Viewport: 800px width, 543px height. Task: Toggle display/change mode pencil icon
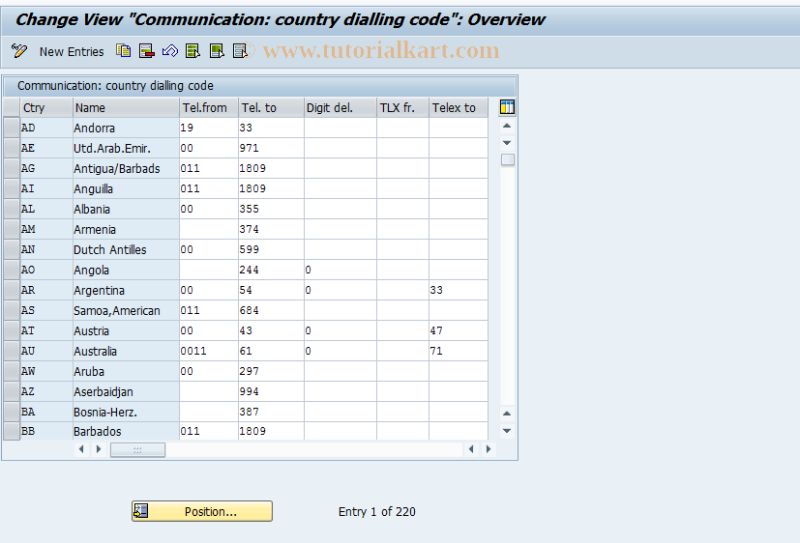pos(19,51)
